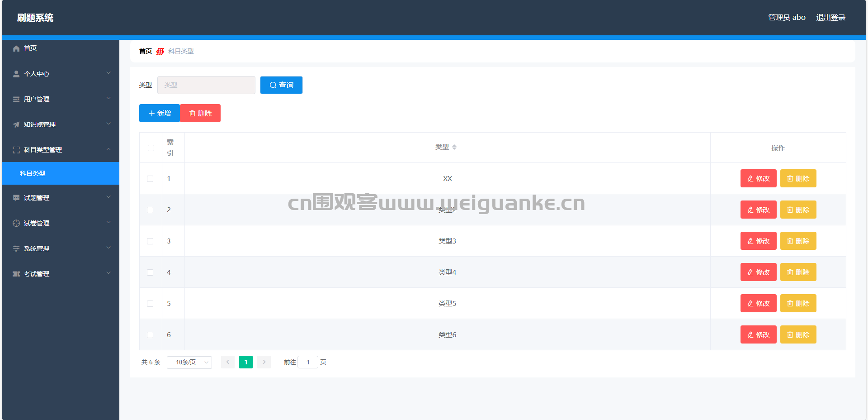Image resolution: width=868 pixels, height=420 pixels.
Task: Click 修改 for row XX
Action: (759, 178)
